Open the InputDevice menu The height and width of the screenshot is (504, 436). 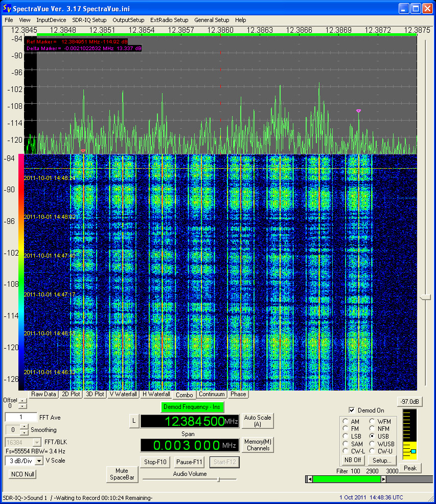click(51, 20)
